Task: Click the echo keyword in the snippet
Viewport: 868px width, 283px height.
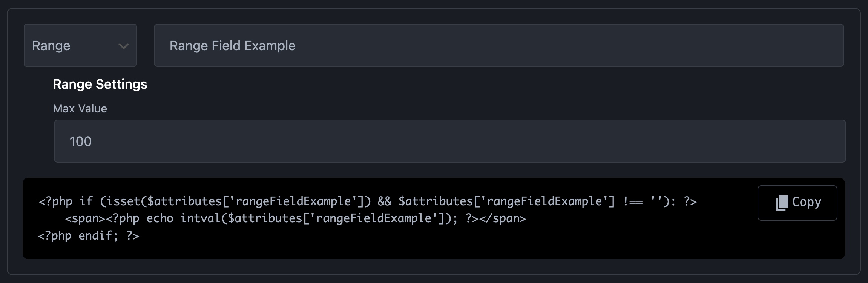Action: 159,218
